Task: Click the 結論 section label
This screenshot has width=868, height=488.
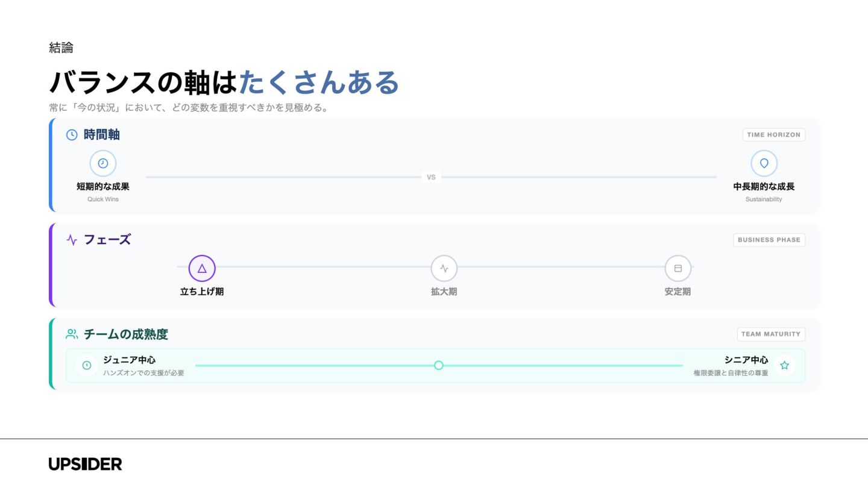Action: point(61,48)
